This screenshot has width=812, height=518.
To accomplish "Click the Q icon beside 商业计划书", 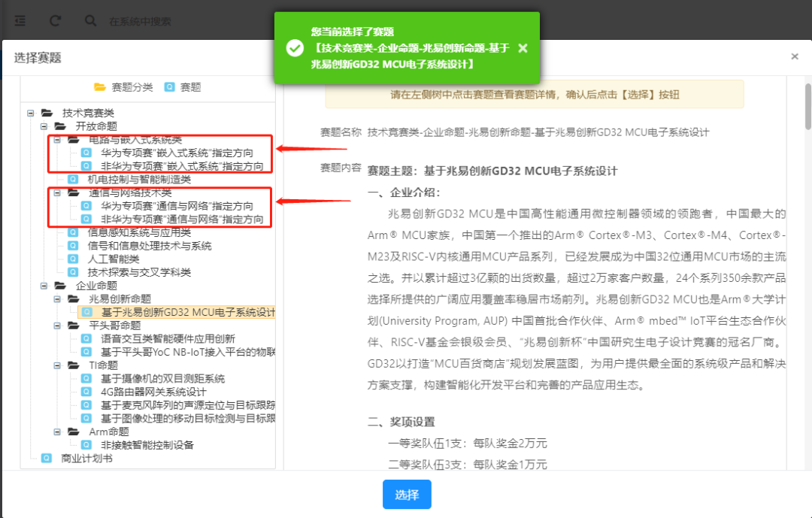I will [47, 459].
